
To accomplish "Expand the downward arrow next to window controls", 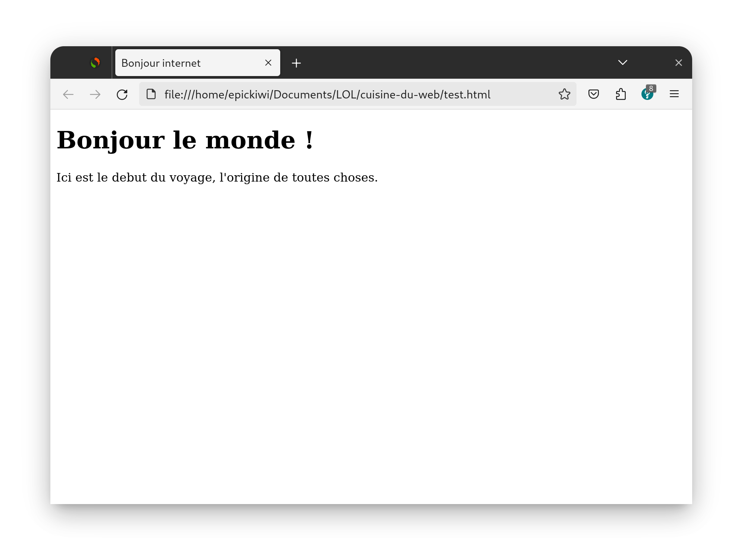I will 622,62.
